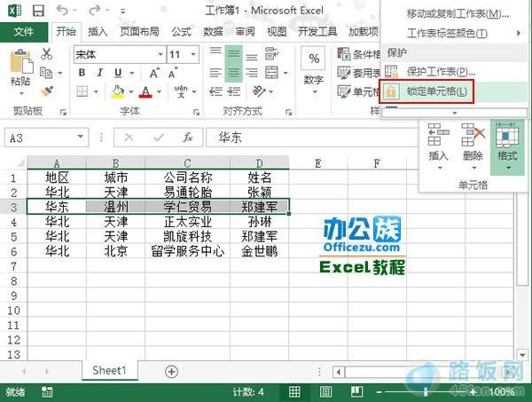Add a new sheet with plus button
Viewport: 532px width, 402px height.
point(171,372)
